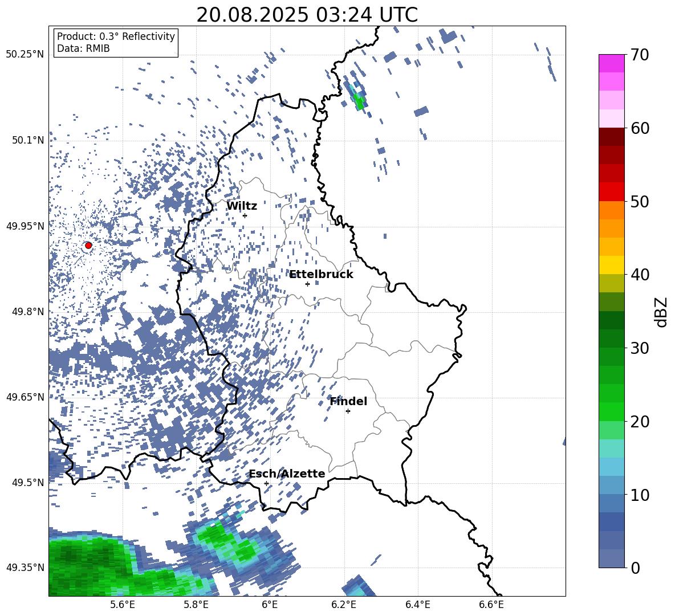Click the 49.35°N latitude label
The width and height of the screenshot is (675, 616).
point(25,568)
